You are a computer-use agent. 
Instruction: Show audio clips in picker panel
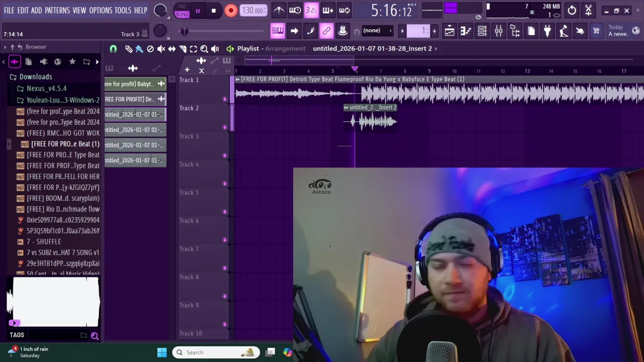tap(133, 68)
